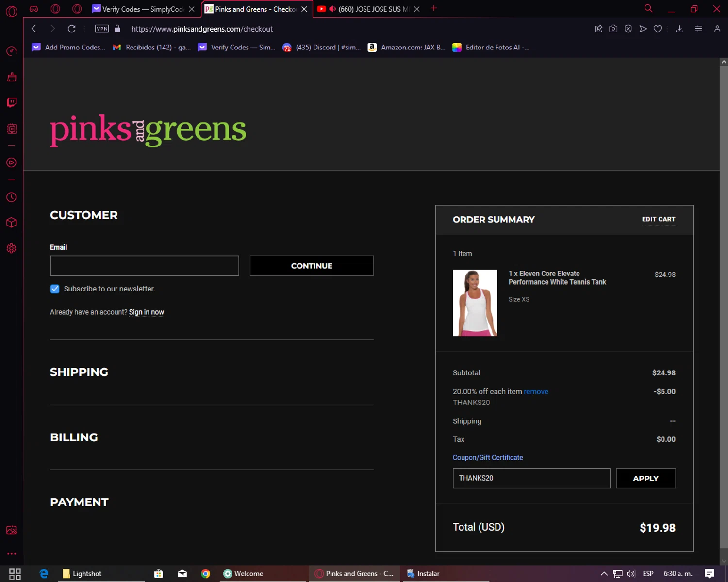Uncheck Subscribe to our newsletter
Viewport: 728px width, 582px height.
tap(55, 289)
